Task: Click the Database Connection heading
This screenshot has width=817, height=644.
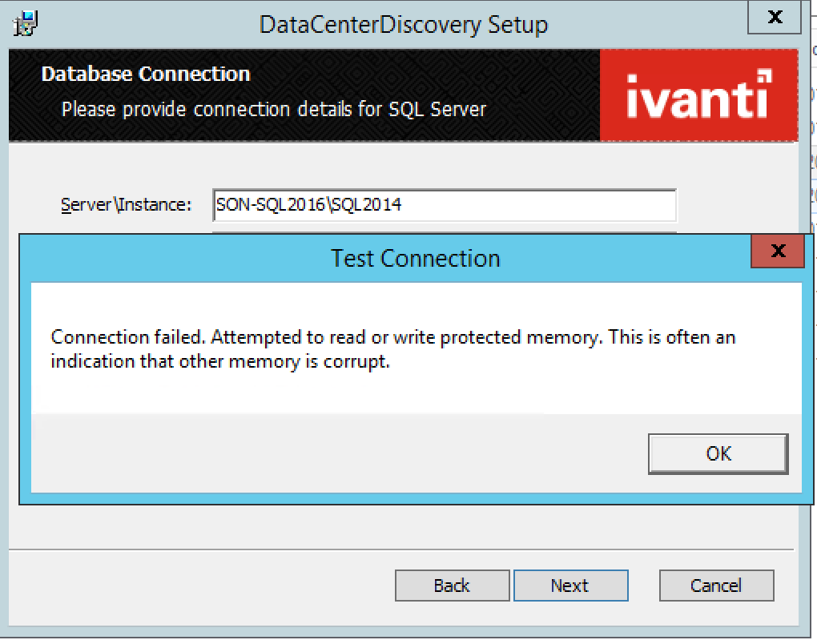Action: coord(146,74)
